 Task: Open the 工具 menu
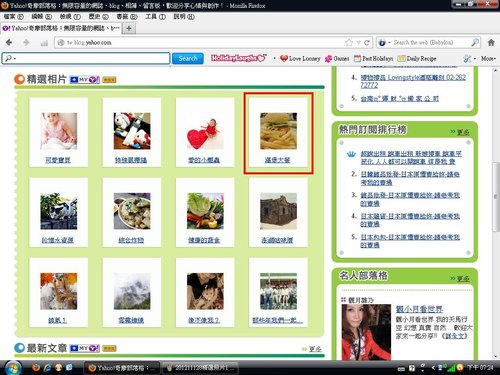point(155,17)
